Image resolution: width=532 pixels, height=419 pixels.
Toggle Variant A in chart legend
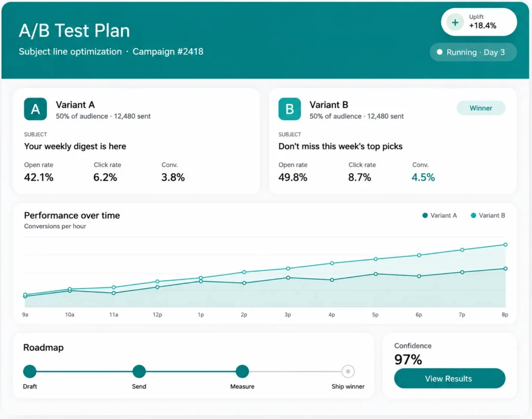(x=440, y=215)
